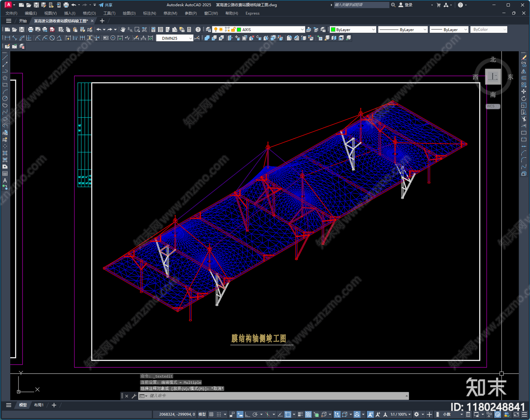Toggle Ortho mode in the status bar
The height and width of the screenshot is (420, 530).
[x=247, y=414]
